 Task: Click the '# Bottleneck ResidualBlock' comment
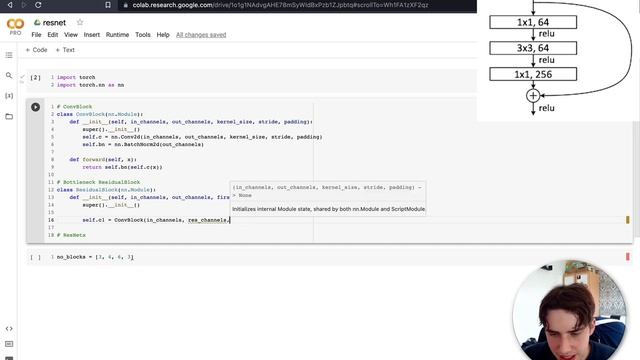[x=98, y=182]
